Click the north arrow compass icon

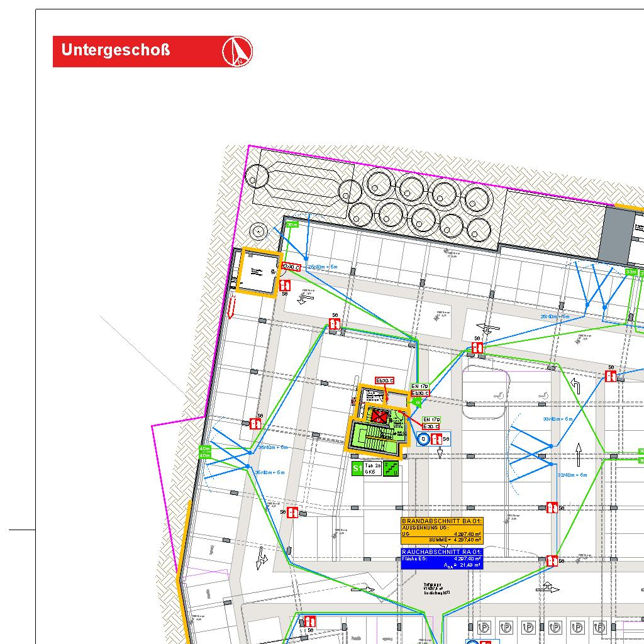click(237, 51)
